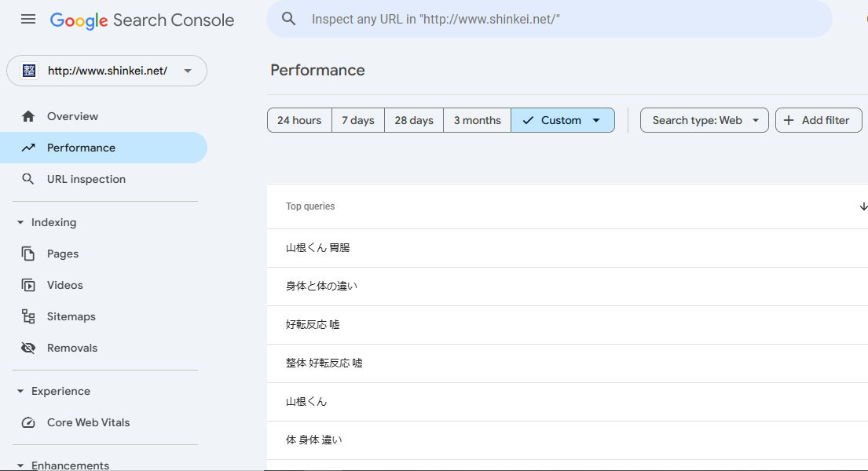Collapse the Experience section
Viewport: 868px width, 471px height.
coord(20,391)
